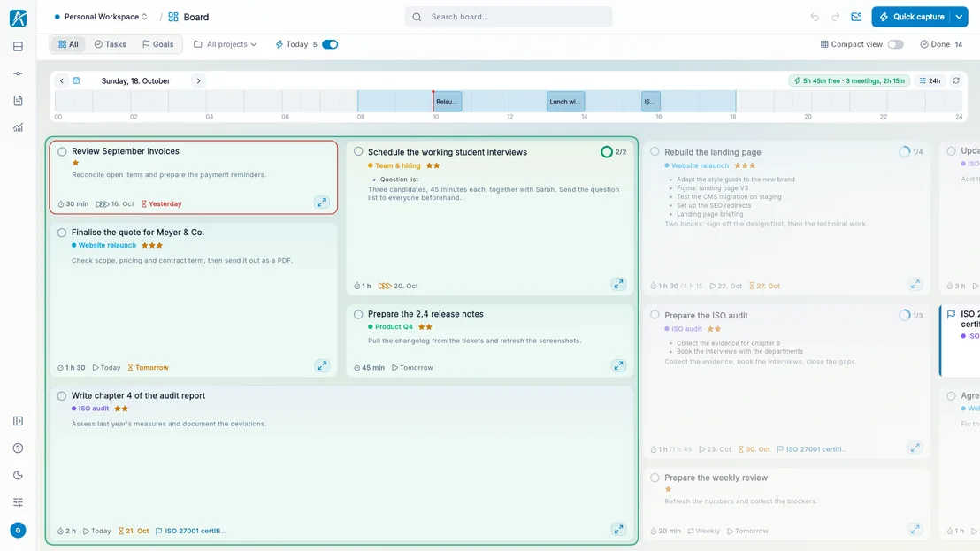Click the redo arrow icon
The width and height of the screenshot is (980, 551).
pos(835,17)
